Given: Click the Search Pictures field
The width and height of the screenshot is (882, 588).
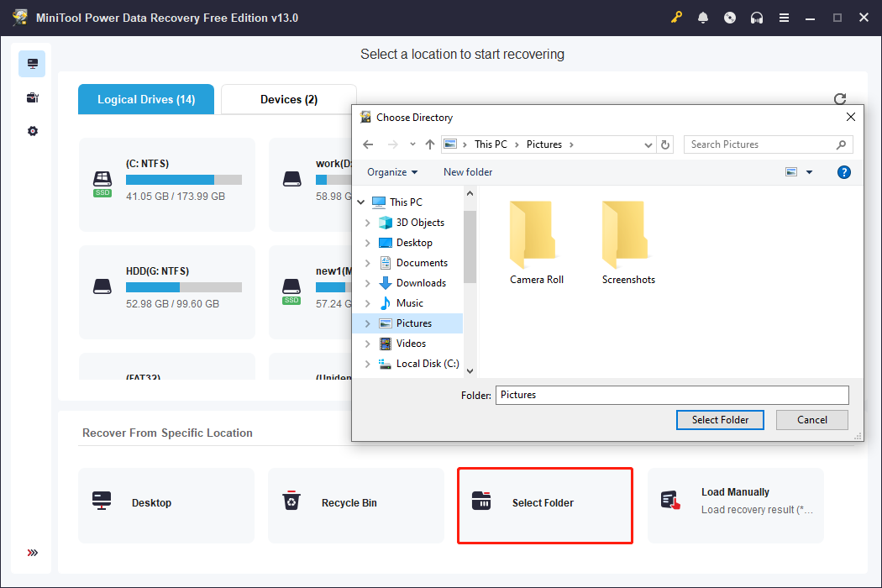Looking at the screenshot, I should click(769, 144).
